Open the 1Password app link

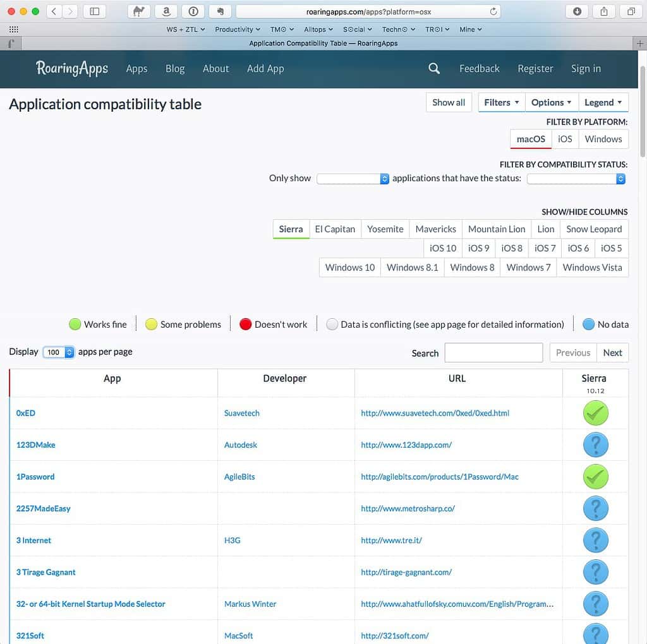point(35,477)
